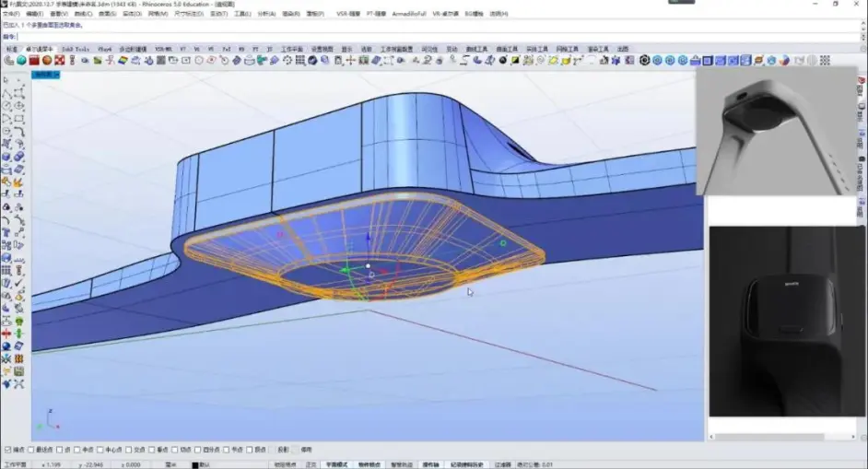Switch to the 多边形建模 toolbar tab
Screen dimensions: 868x469
coord(133,49)
